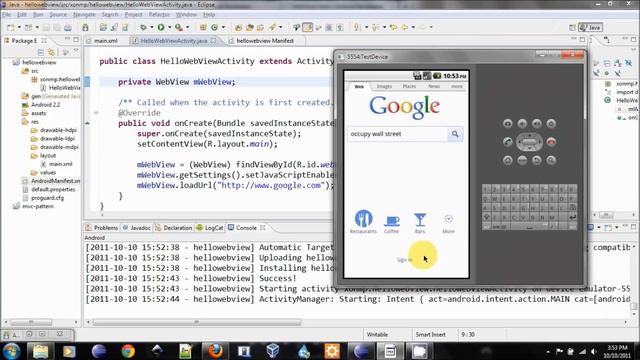Screen dimensions: 640x360
Task: Tap the magnifier search button beside query
Action: [455, 134]
